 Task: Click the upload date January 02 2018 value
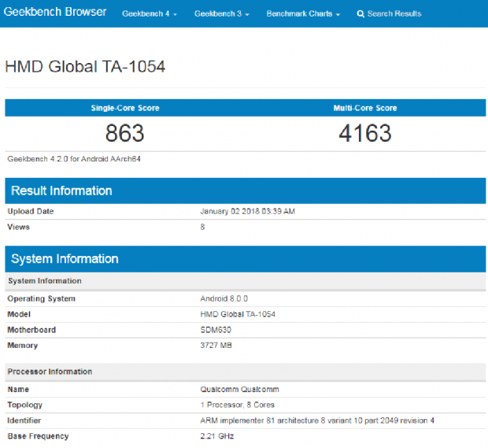[x=247, y=211]
